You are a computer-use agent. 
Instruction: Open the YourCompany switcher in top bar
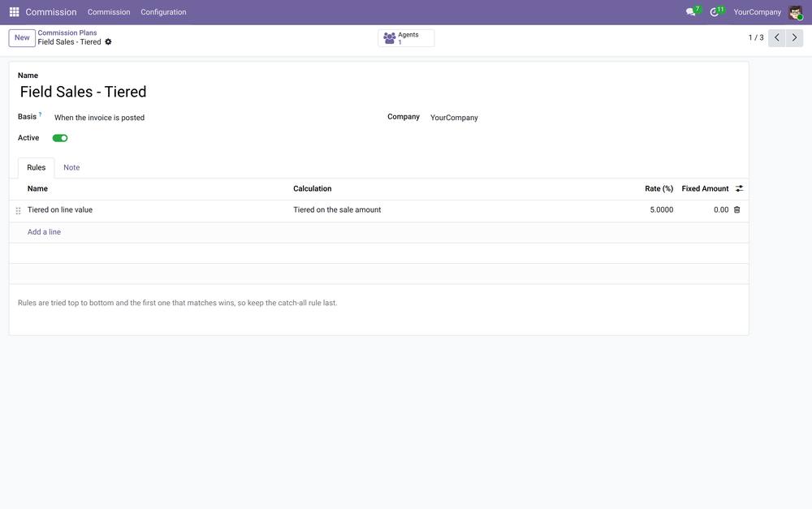pos(757,12)
